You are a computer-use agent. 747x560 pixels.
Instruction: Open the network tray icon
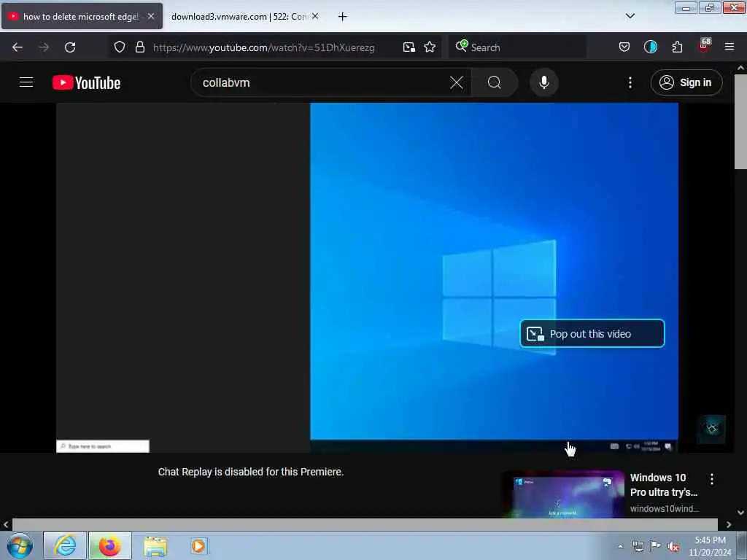tap(638, 546)
